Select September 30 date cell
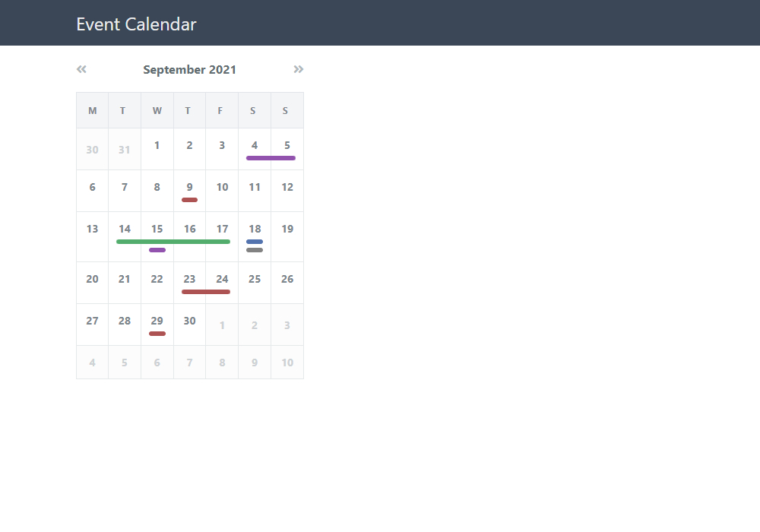 tap(189, 325)
